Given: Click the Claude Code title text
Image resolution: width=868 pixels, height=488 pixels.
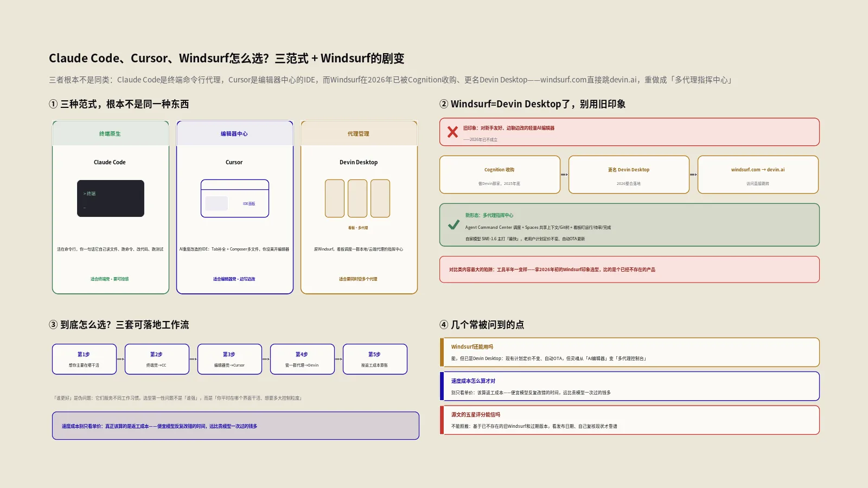Looking at the screenshot, I should (110, 162).
